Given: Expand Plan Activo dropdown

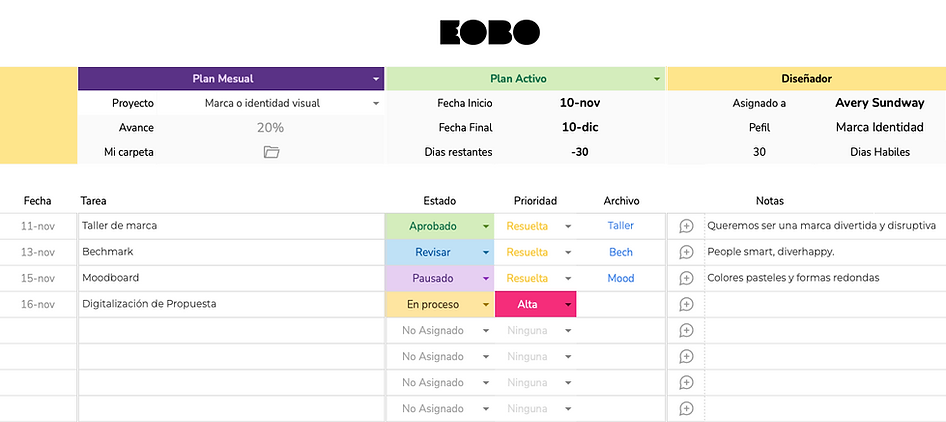Looking at the screenshot, I should point(657,78).
